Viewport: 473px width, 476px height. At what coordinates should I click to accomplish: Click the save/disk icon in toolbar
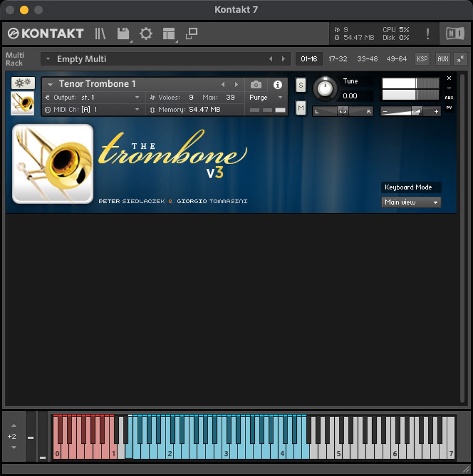click(x=123, y=34)
